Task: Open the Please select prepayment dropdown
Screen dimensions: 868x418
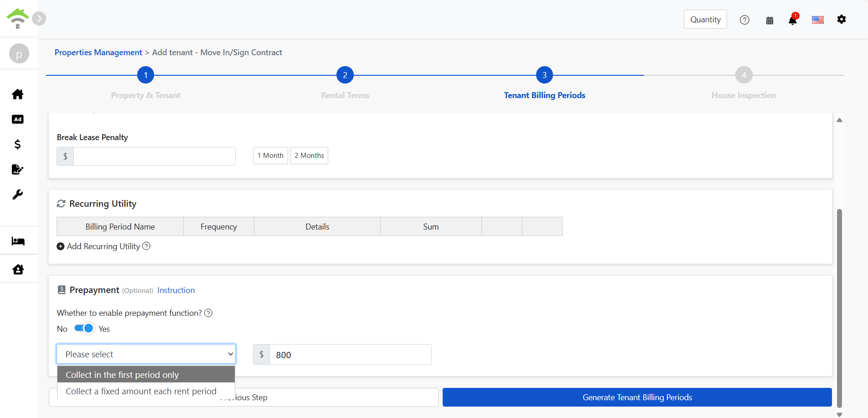Action: coord(146,354)
